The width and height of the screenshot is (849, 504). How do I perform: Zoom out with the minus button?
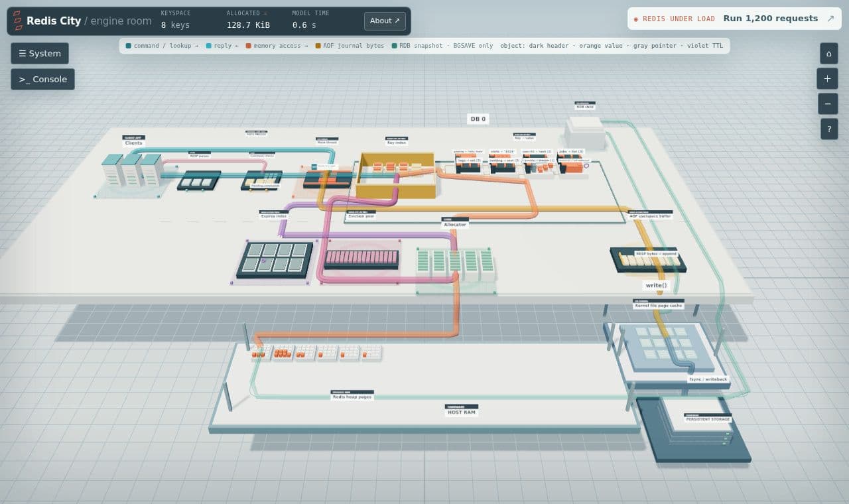(x=827, y=104)
